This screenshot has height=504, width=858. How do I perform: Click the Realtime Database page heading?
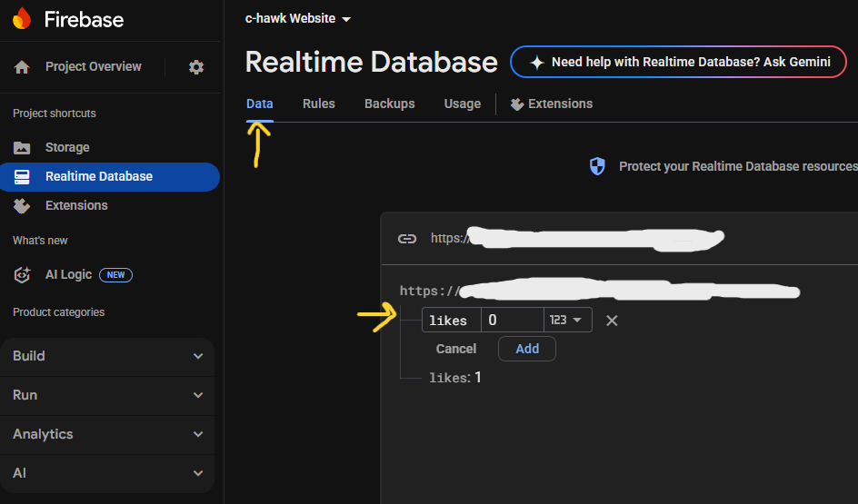[371, 63]
